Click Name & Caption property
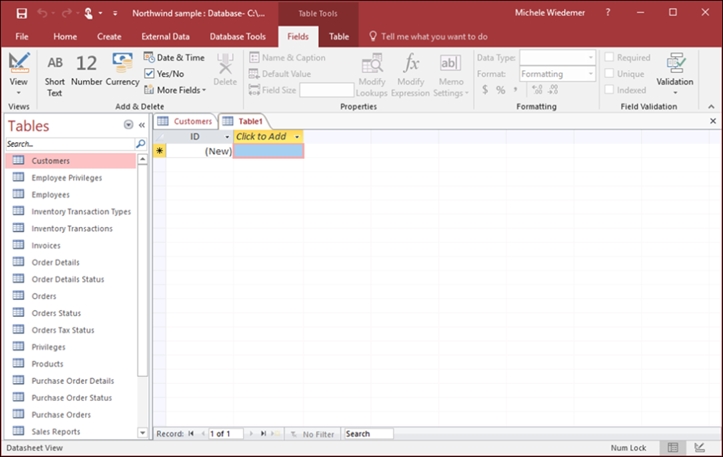 287,58
